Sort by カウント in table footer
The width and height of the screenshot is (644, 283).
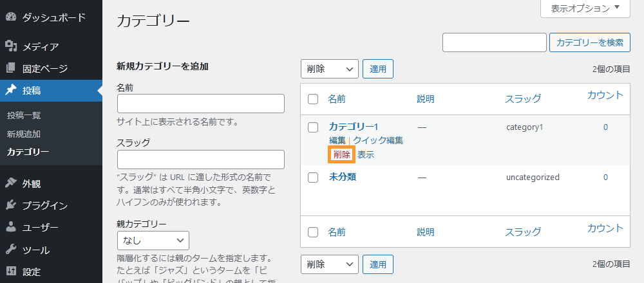(605, 228)
